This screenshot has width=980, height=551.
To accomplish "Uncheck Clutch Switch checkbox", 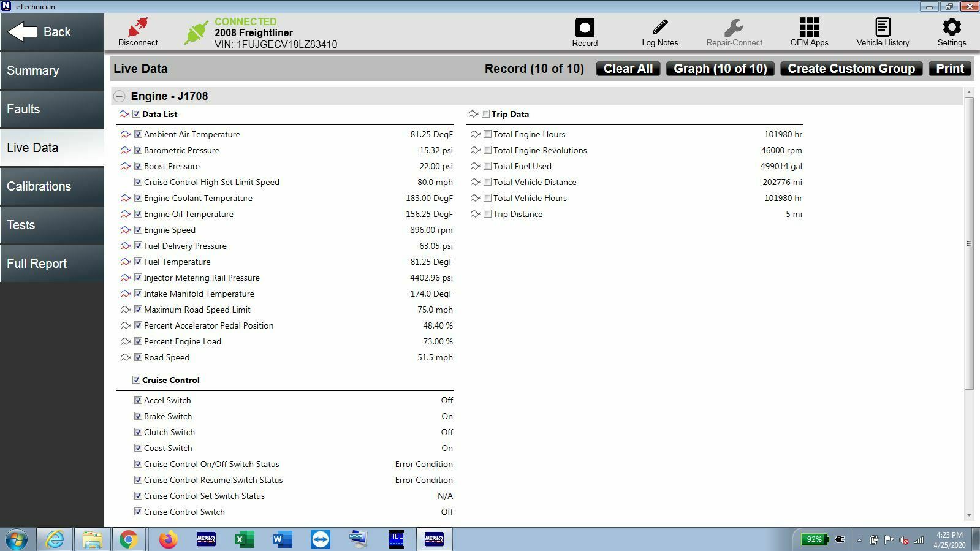I will (138, 432).
